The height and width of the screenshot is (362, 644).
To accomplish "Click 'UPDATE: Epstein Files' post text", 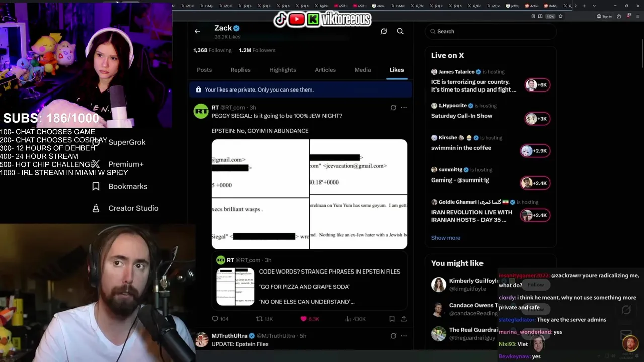I will [240, 344].
